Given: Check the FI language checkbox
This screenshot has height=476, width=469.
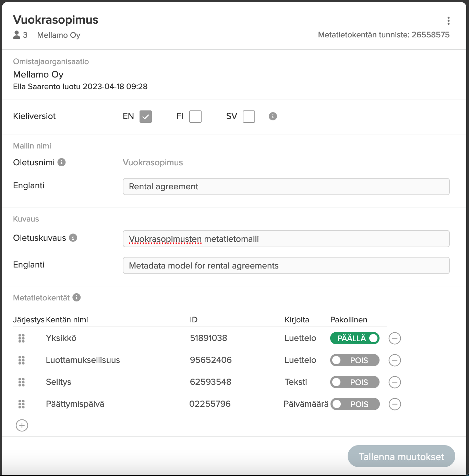Looking at the screenshot, I should (x=195, y=117).
